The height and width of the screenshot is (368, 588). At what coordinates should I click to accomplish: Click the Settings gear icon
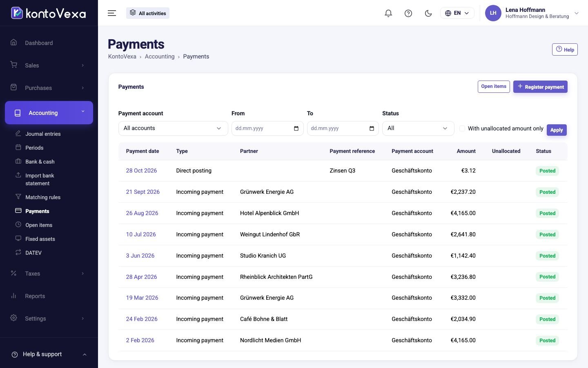pos(13,318)
